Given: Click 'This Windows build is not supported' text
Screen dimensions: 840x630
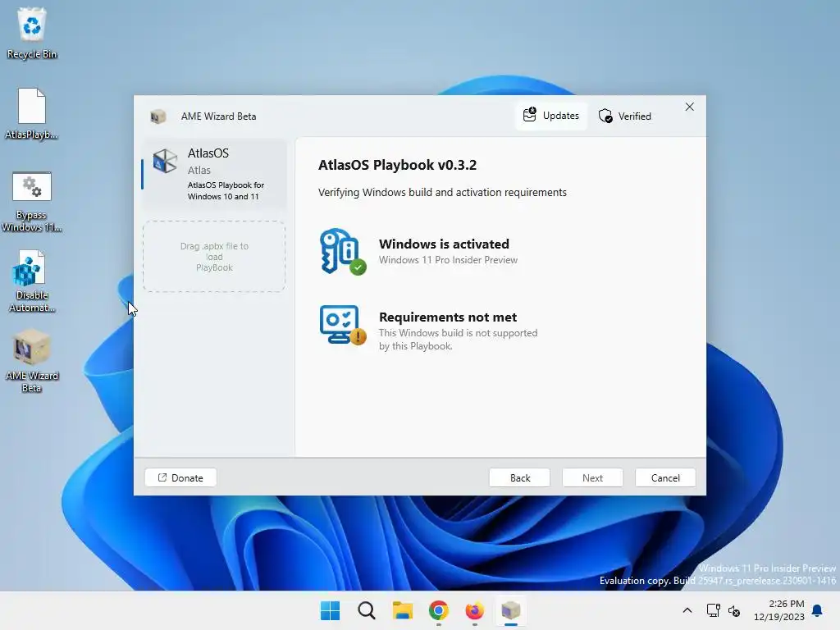Looking at the screenshot, I should click(458, 339).
